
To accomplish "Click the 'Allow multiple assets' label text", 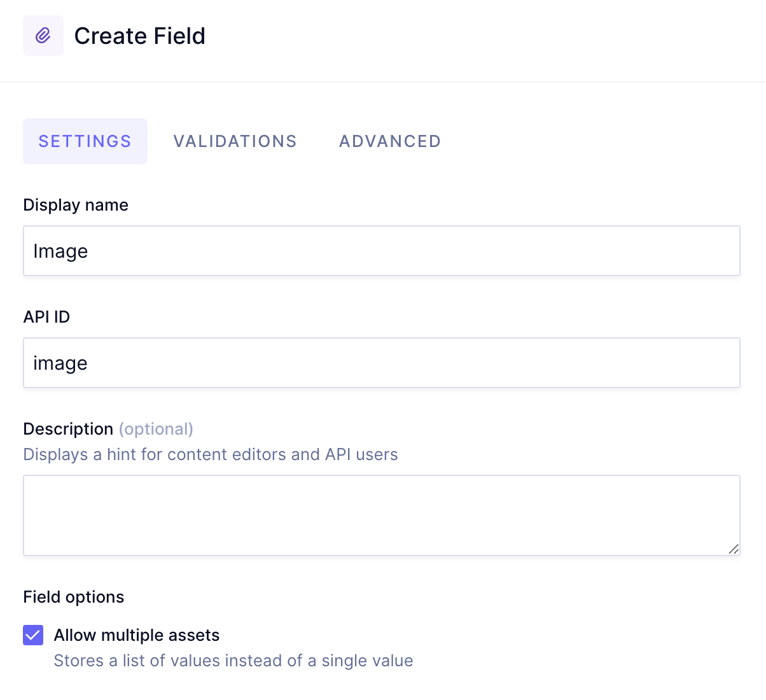I will pyautogui.click(x=137, y=635).
